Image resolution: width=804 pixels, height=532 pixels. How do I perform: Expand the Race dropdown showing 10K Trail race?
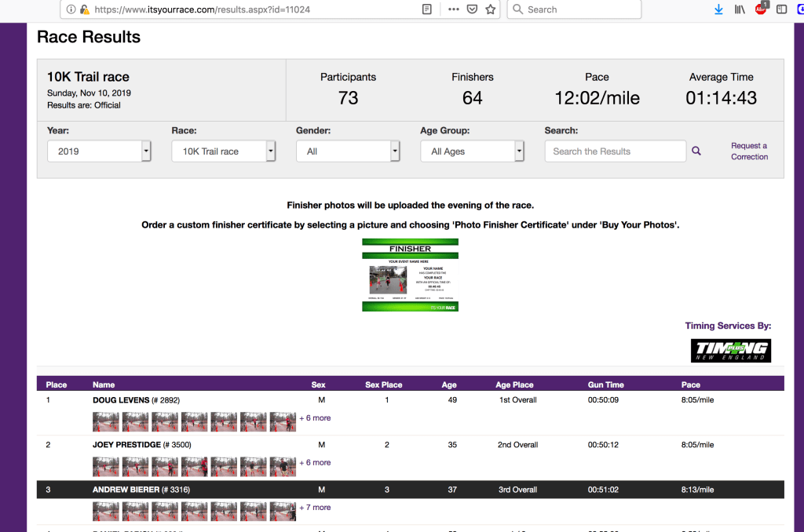(223, 151)
